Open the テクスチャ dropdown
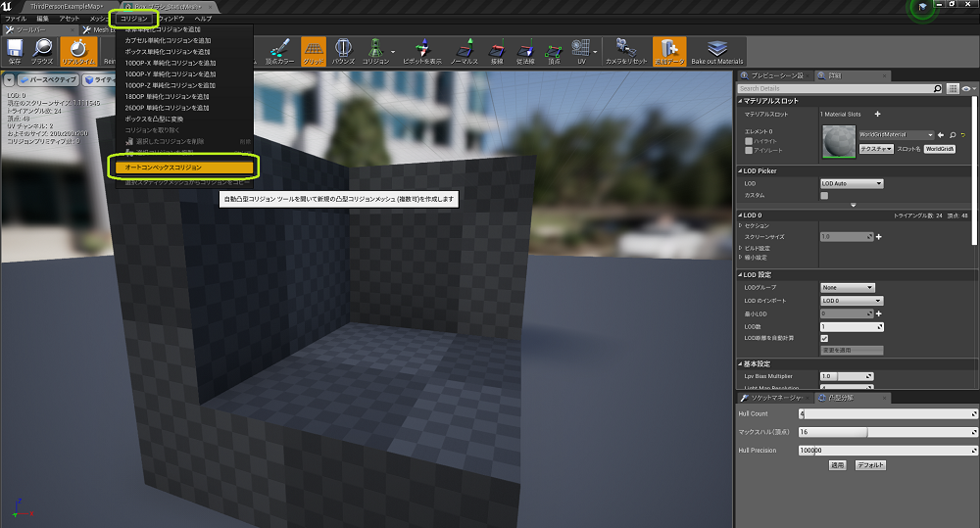980x528 pixels. click(x=876, y=149)
